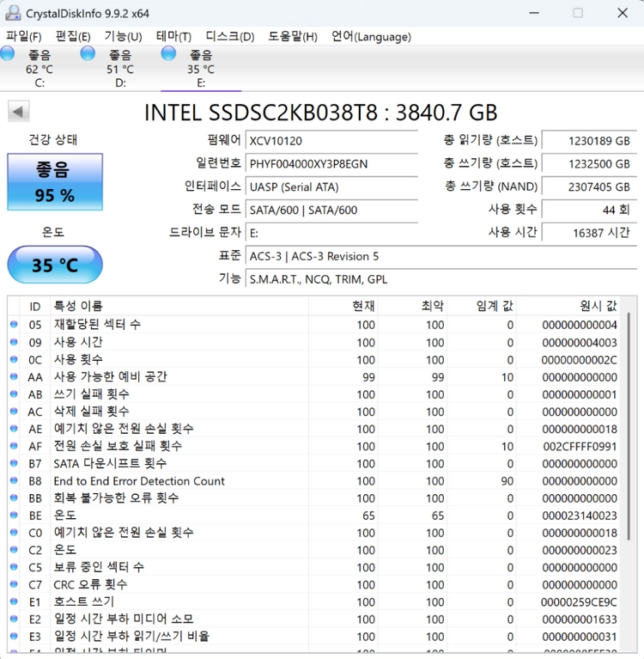Click the blue health orb for drive C:
This screenshot has width=644, height=659.
[7, 54]
